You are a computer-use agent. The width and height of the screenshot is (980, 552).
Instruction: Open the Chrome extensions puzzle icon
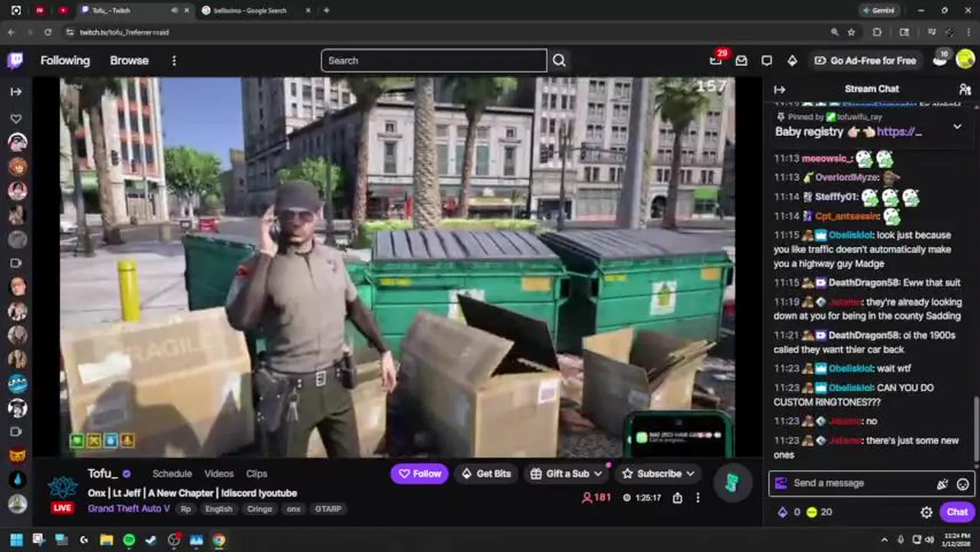pos(877,32)
